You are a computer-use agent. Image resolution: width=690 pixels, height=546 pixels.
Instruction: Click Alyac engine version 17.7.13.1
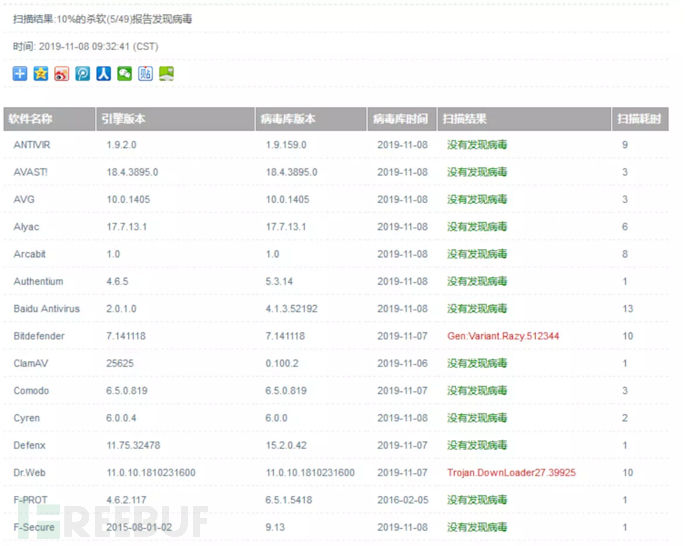click(x=126, y=227)
